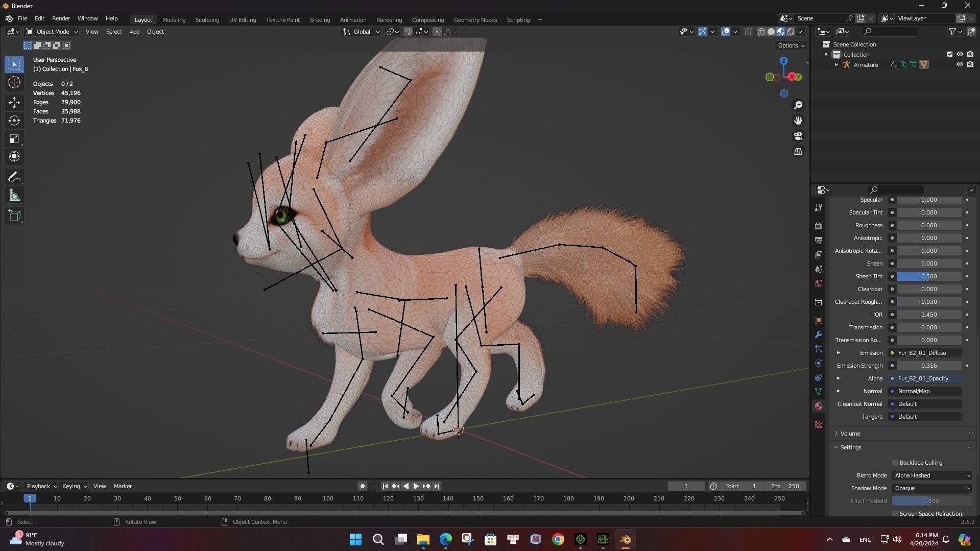
Task: Open the Global orientation dropdown
Action: tap(362, 32)
